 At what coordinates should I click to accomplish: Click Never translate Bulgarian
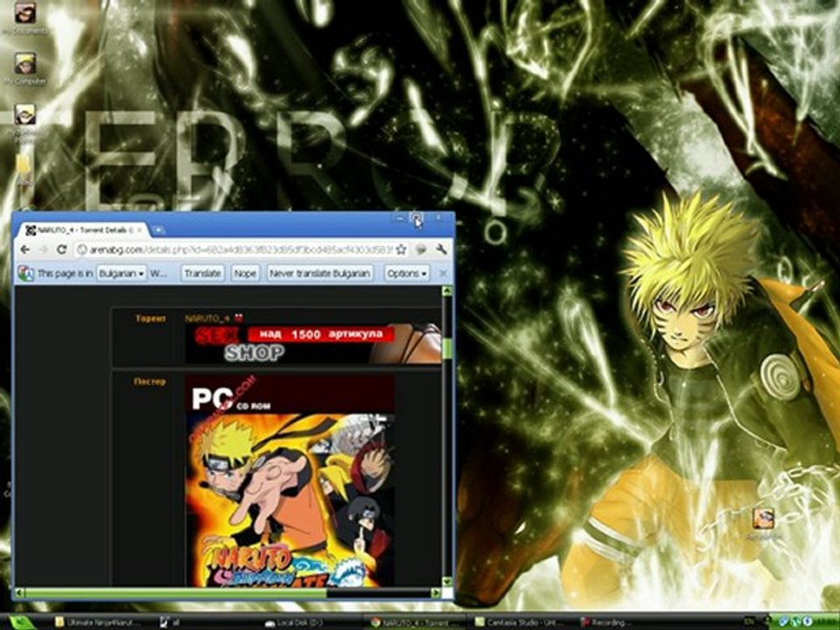(320, 273)
